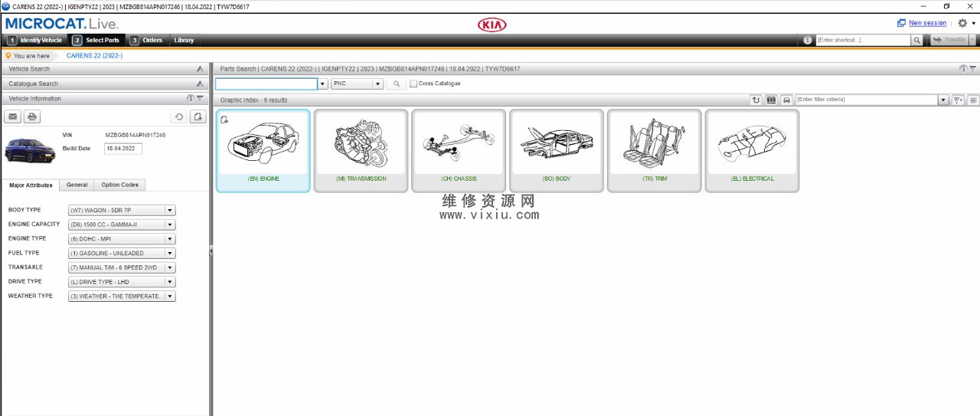This screenshot has height=416, width=980.
Task: Go to the Identify Vehicle step
Action: [35, 40]
